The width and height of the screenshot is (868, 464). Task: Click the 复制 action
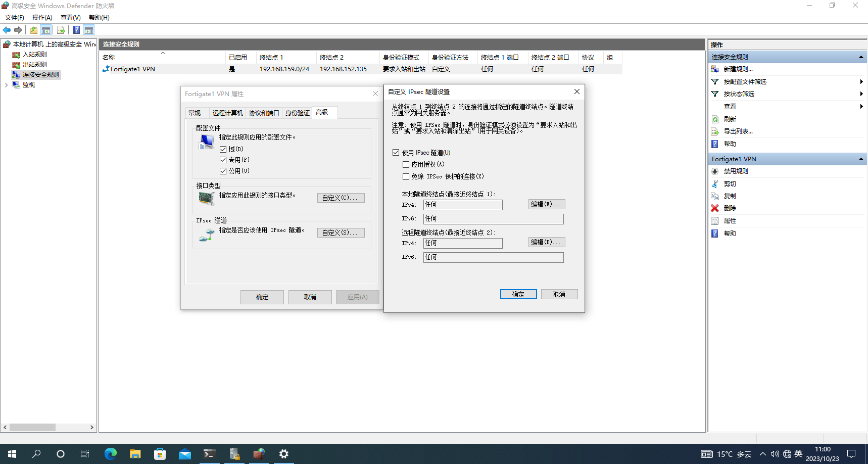[730, 196]
